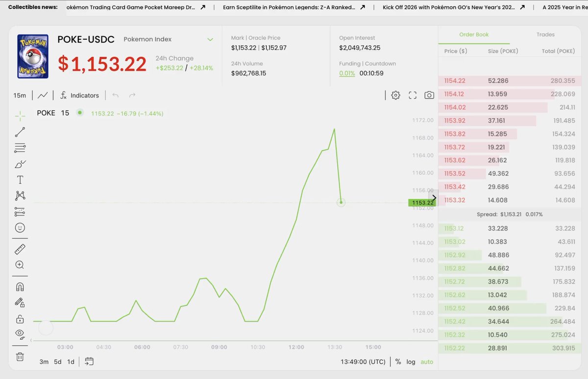
Task: Switch to the Order Book tab
Action: [x=474, y=35]
